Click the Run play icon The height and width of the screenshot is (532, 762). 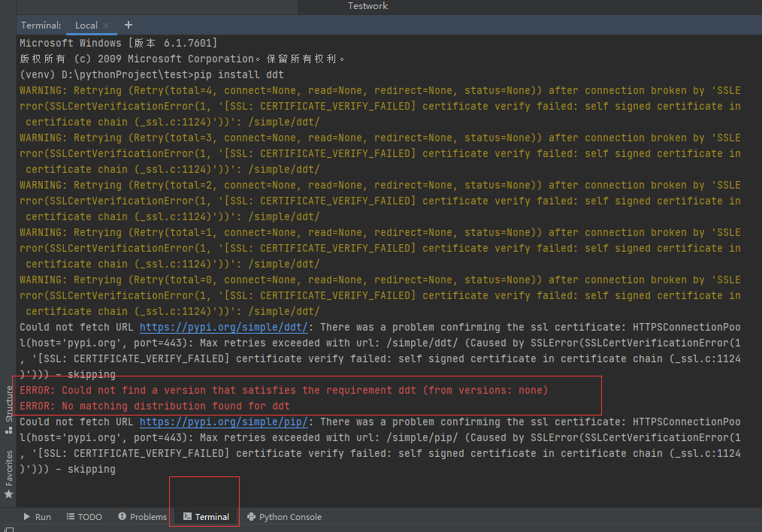point(27,516)
